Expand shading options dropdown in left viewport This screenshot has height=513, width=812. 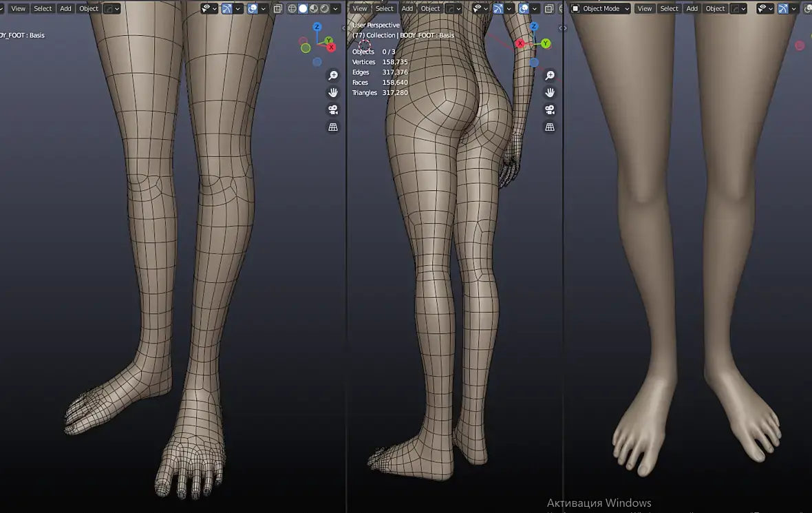336,8
